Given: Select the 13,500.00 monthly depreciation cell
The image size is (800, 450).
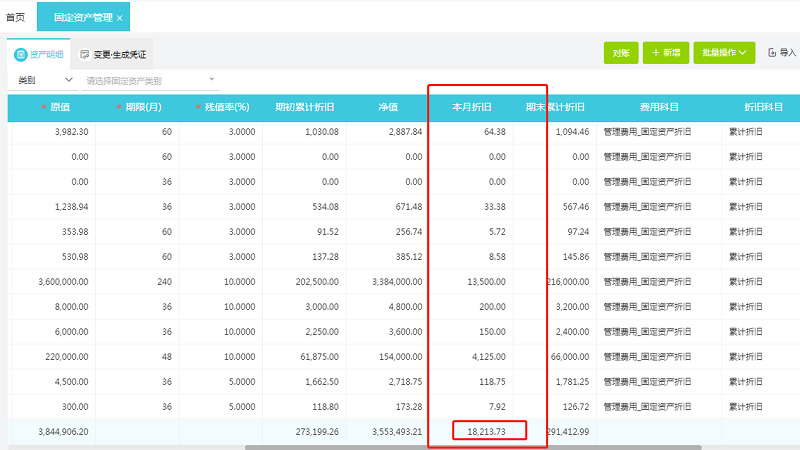Looking at the screenshot, I should tap(486, 282).
